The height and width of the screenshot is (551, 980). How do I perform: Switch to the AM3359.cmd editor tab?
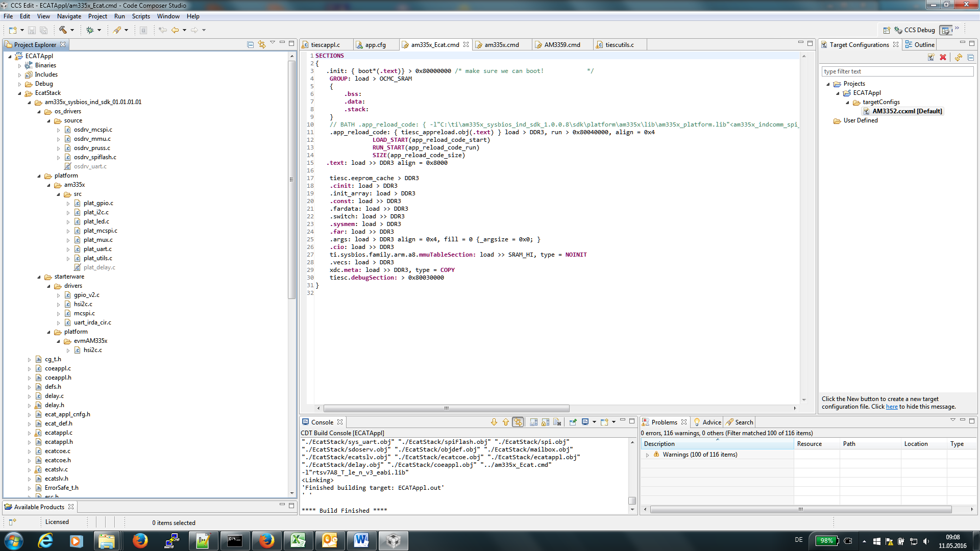561,45
